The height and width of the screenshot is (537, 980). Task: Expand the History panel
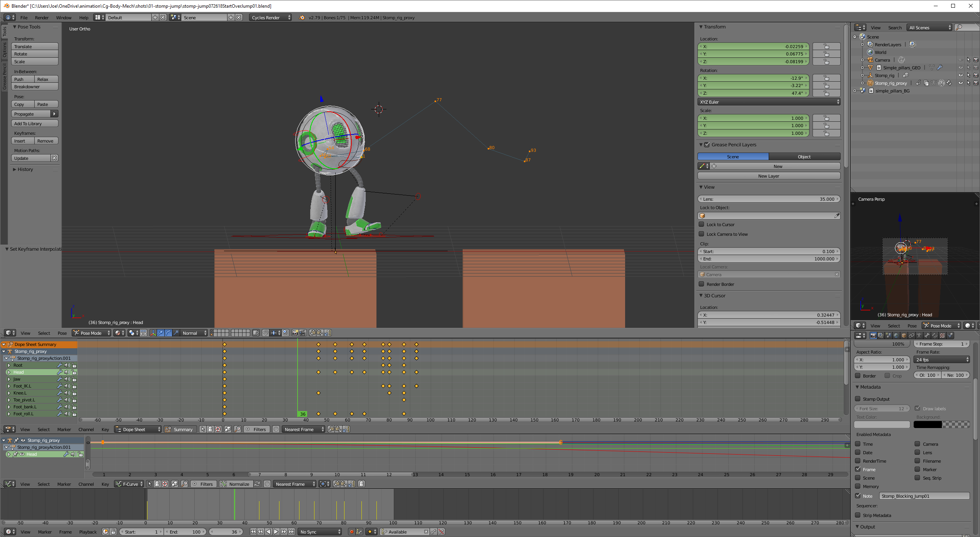pyautogui.click(x=25, y=169)
